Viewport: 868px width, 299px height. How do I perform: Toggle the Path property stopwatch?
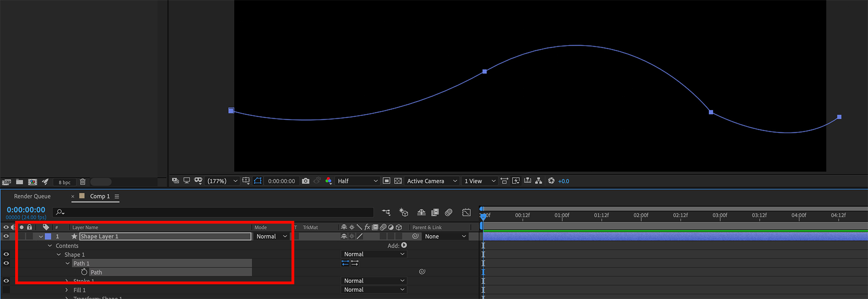click(x=84, y=272)
